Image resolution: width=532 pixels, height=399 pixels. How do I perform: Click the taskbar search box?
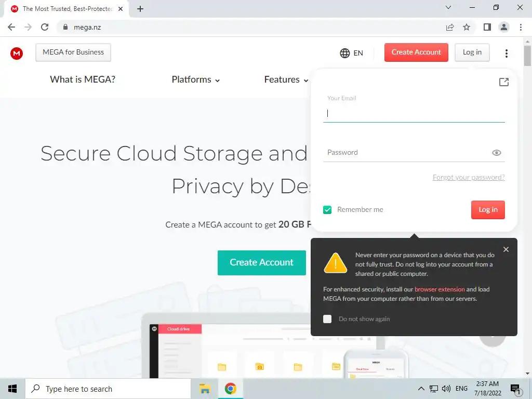click(108, 389)
